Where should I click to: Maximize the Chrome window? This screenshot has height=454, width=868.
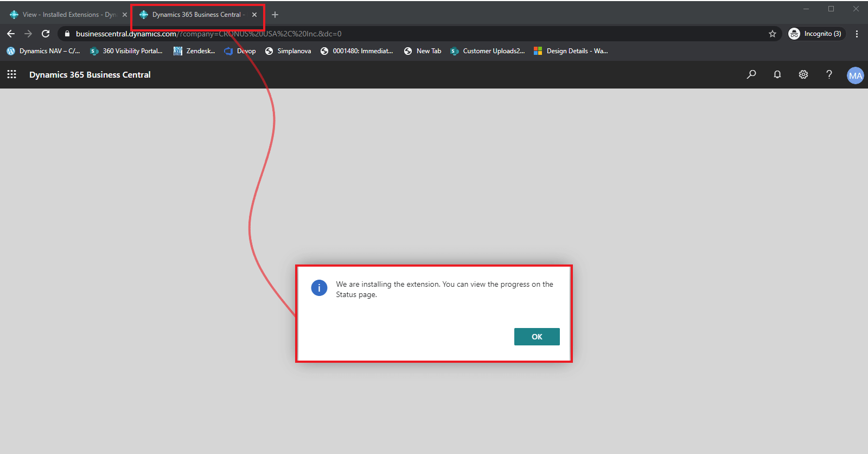point(831,9)
